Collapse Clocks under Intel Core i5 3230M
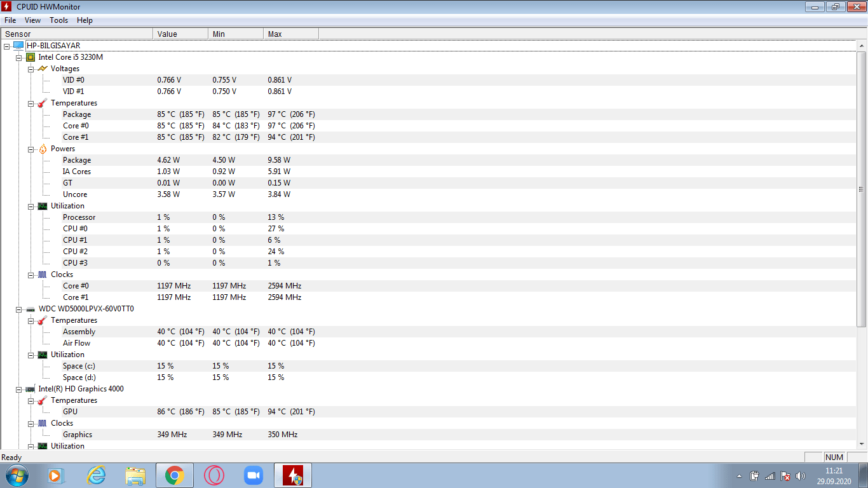The width and height of the screenshot is (868, 488). click(31, 274)
